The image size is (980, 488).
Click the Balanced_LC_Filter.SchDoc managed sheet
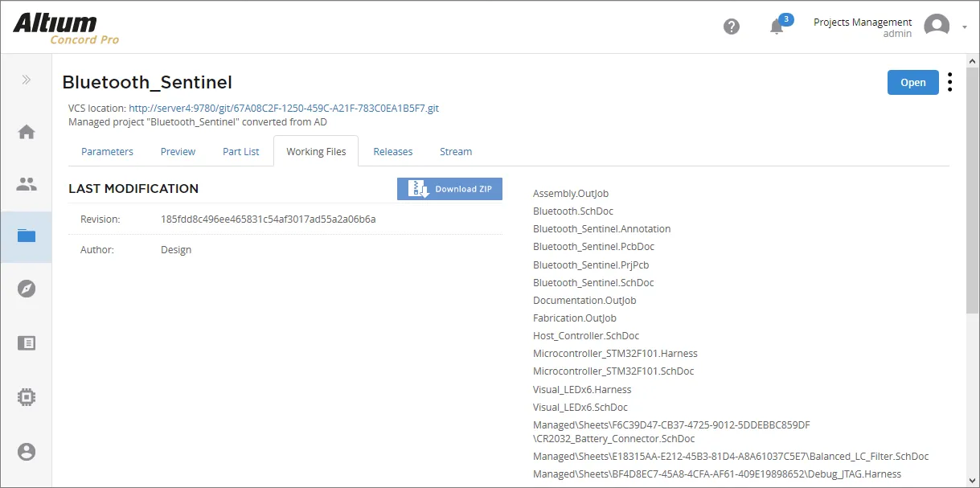point(731,457)
